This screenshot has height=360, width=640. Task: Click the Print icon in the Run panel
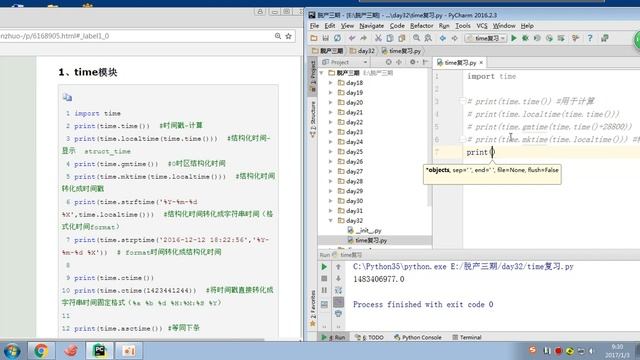(x=338, y=313)
